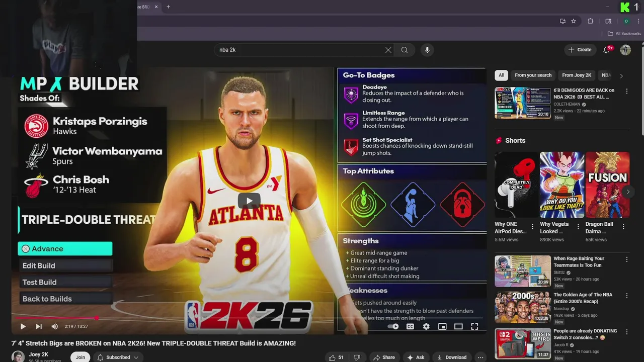Screen dimensions: 644x362
Task: Open the Create menu
Action: [x=580, y=50]
